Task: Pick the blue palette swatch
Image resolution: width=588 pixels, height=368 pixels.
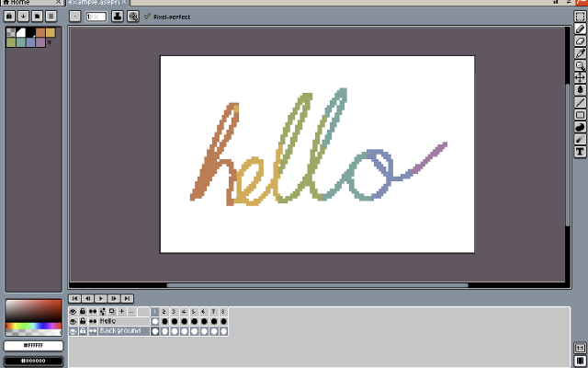Action: click(30, 42)
